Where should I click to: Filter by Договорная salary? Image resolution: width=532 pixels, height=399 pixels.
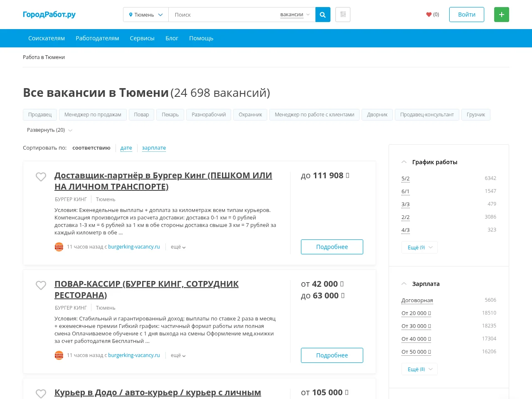tap(417, 300)
